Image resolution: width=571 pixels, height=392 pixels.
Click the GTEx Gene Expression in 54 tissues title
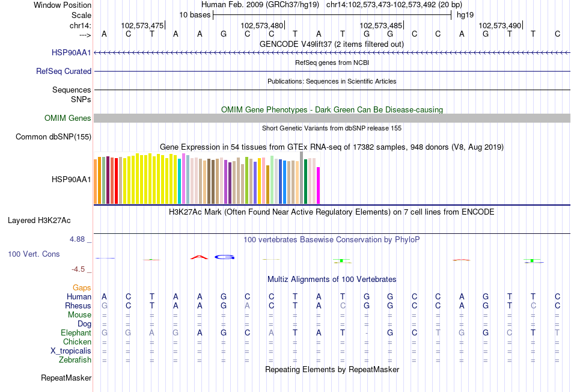[x=332, y=147]
